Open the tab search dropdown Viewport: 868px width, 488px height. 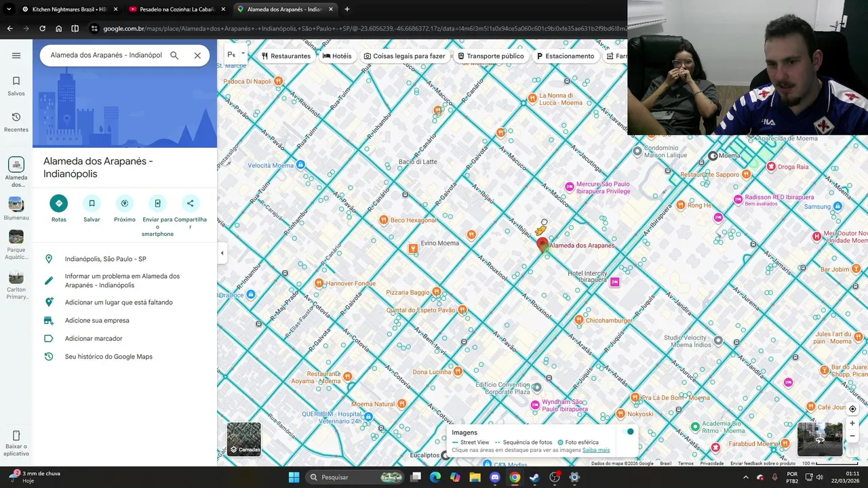[8, 9]
